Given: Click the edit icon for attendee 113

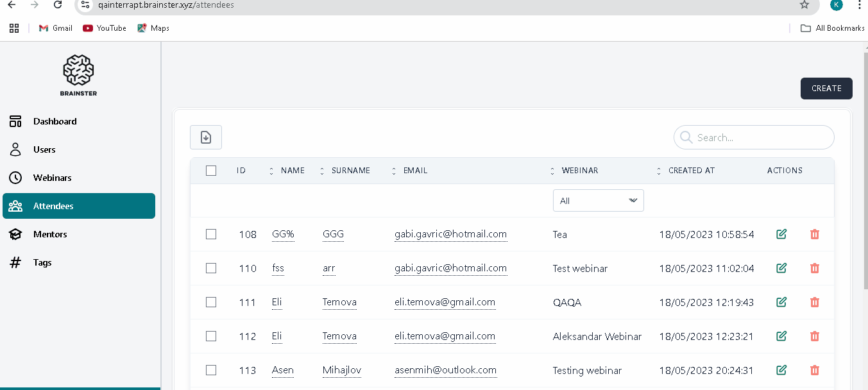Looking at the screenshot, I should point(781,370).
